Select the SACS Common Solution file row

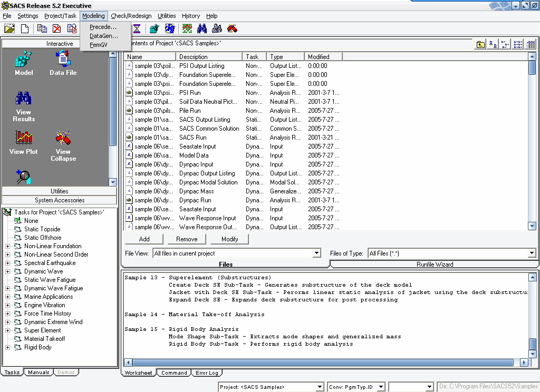click(233, 129)
